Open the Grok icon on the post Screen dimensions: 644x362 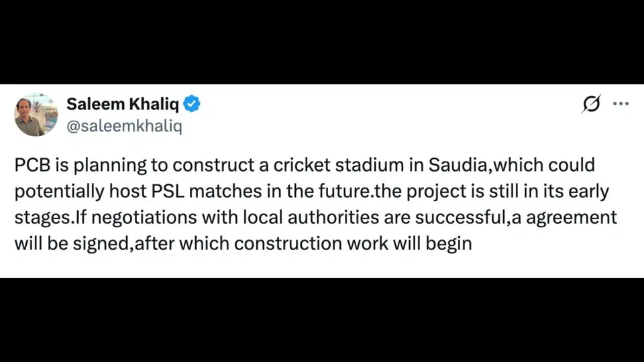(x=591, y=104)
